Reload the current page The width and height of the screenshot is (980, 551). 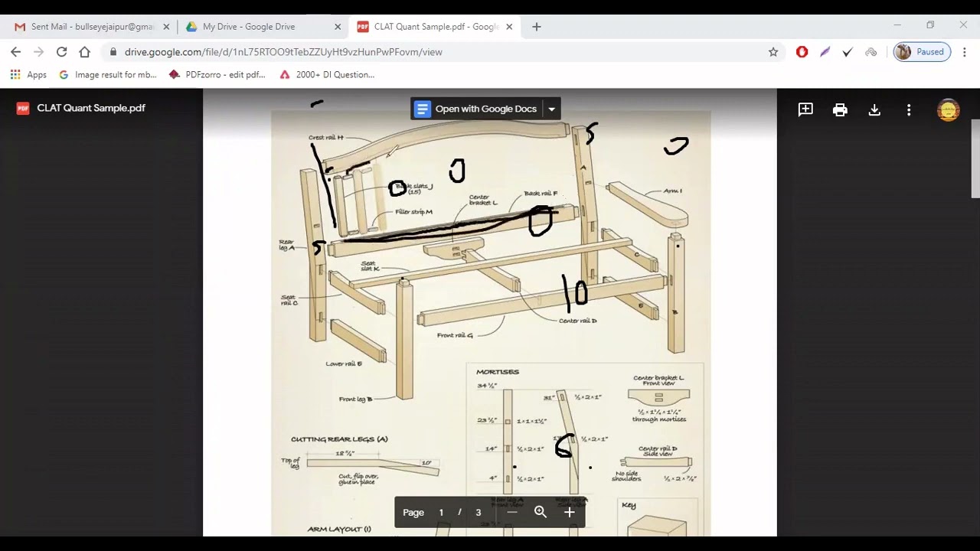pos(61,52)
